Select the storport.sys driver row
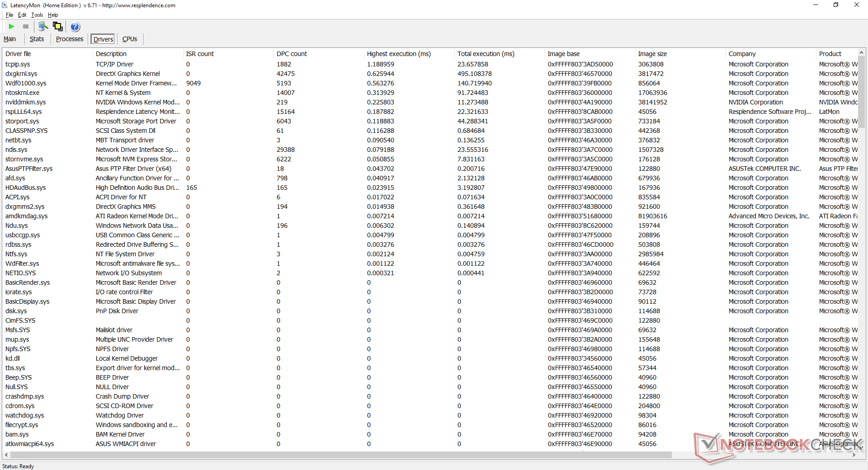The height and width of the screenshot is (470, 868). (x=430, y=121)
